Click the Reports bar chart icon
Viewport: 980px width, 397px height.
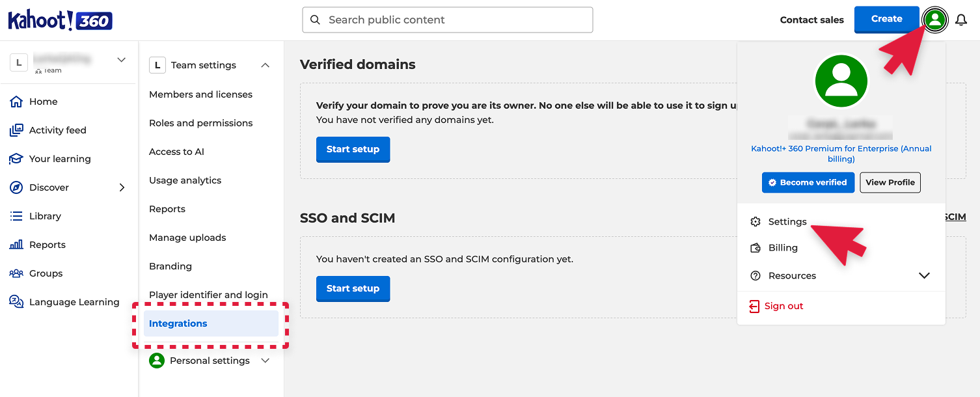[16, 245]
